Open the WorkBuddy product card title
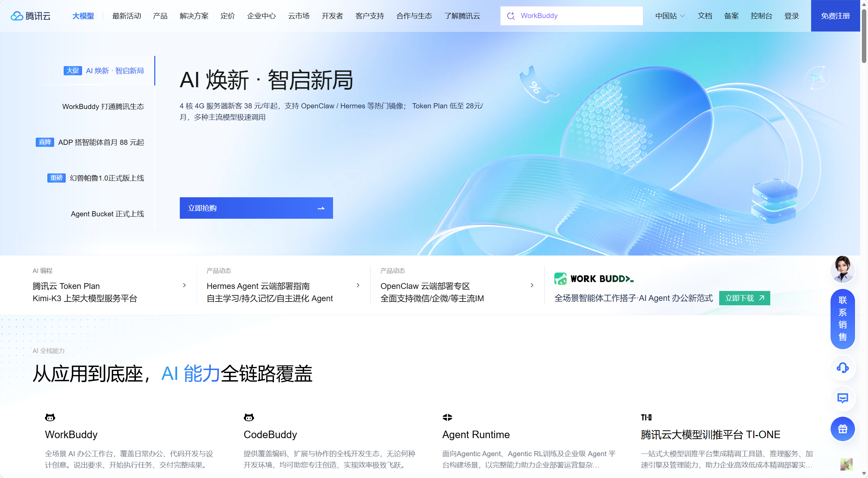The width and height of the screenshot is (868, 478). tap(71, 435)
